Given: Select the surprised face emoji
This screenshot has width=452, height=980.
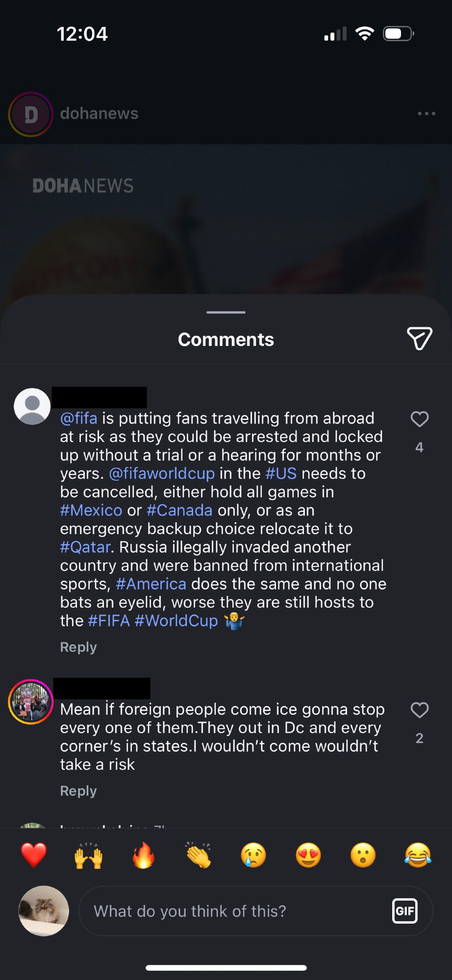Looking at the screenshot, I should pyautogui.click(x=363, y=856).
